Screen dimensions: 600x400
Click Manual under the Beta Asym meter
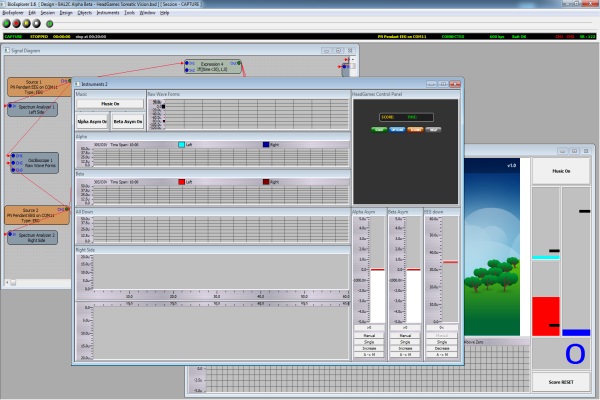[405, 335]
